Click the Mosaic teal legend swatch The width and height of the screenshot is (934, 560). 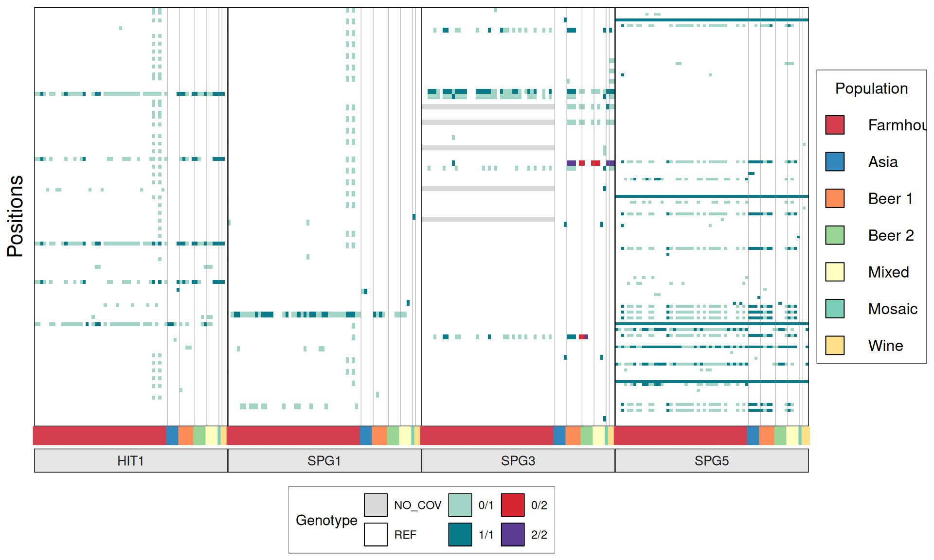[835, 309]
